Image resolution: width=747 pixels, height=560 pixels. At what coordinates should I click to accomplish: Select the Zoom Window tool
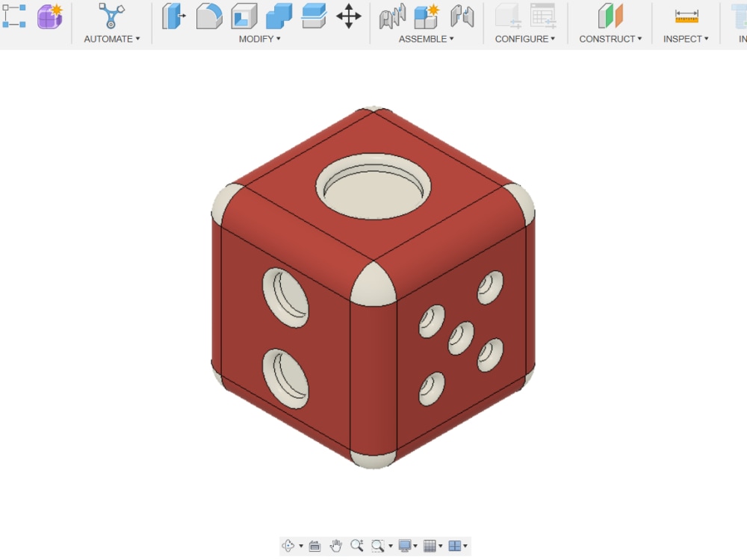(378, 546)
